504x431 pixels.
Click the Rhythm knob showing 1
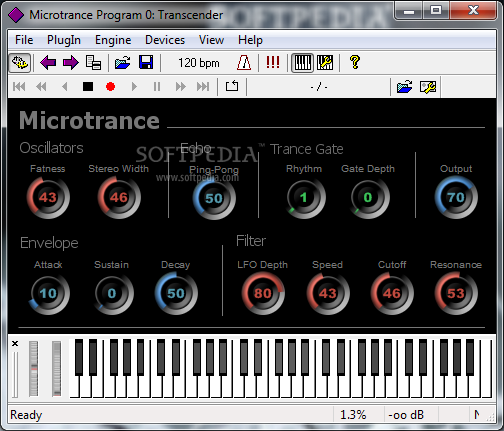(304, 198)
